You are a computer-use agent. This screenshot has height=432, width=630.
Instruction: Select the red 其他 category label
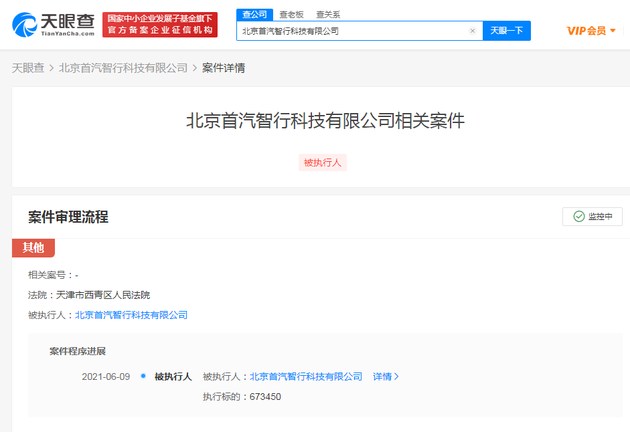click(x=33, y=248)
